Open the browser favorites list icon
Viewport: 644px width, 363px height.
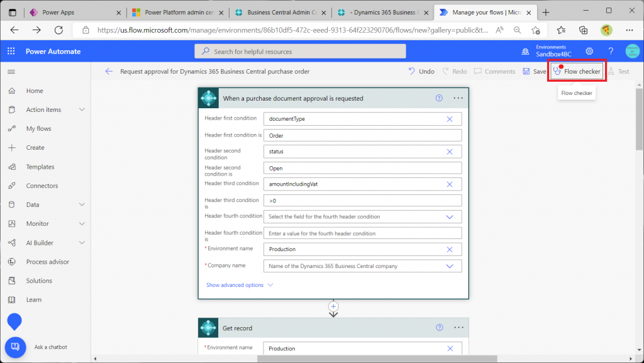[561, 30]
